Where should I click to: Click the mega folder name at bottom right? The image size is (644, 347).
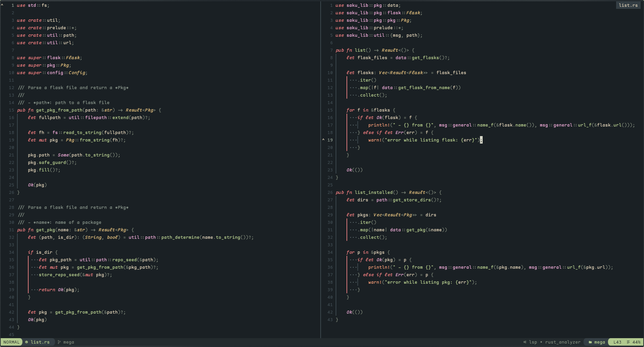click(600, 342)
